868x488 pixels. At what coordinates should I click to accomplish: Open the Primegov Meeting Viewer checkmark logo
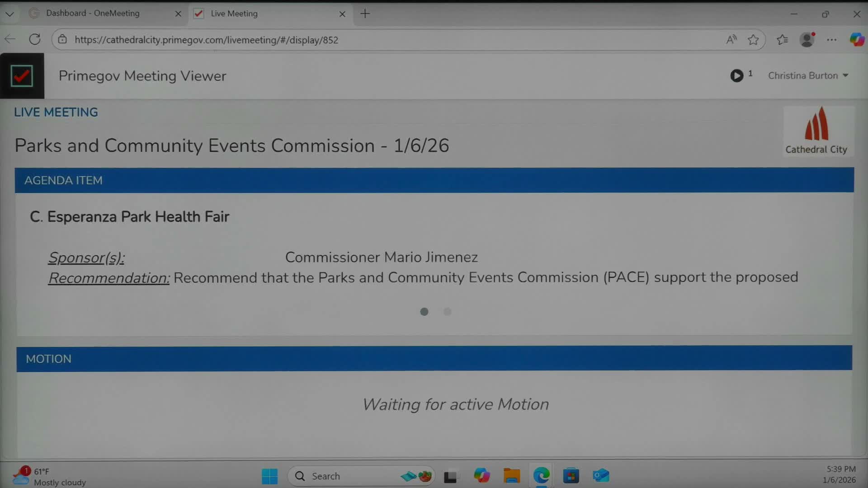(x=22, y=75)
